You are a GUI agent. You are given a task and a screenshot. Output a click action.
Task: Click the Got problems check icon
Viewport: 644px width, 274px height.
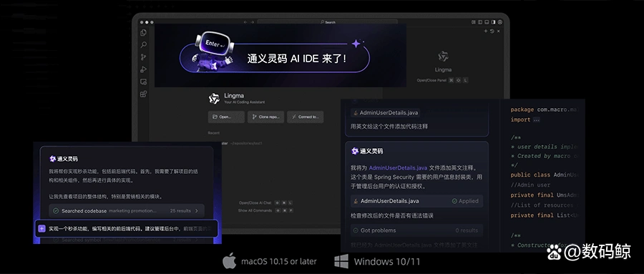click(356, 230)
